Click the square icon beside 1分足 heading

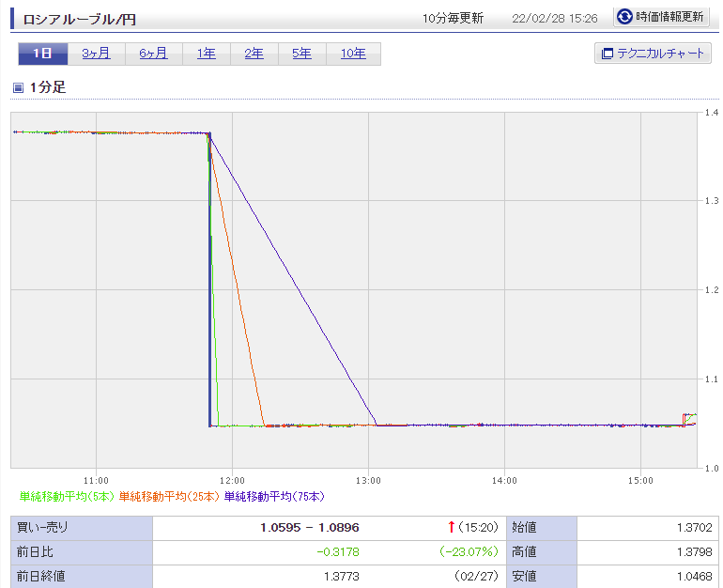(18, 87)
